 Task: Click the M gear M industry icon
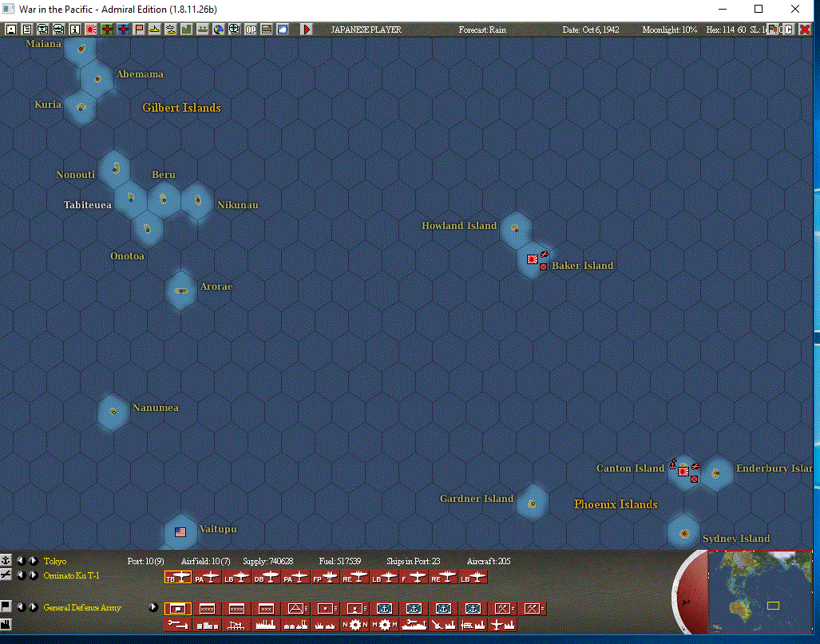tap(384, 625)
